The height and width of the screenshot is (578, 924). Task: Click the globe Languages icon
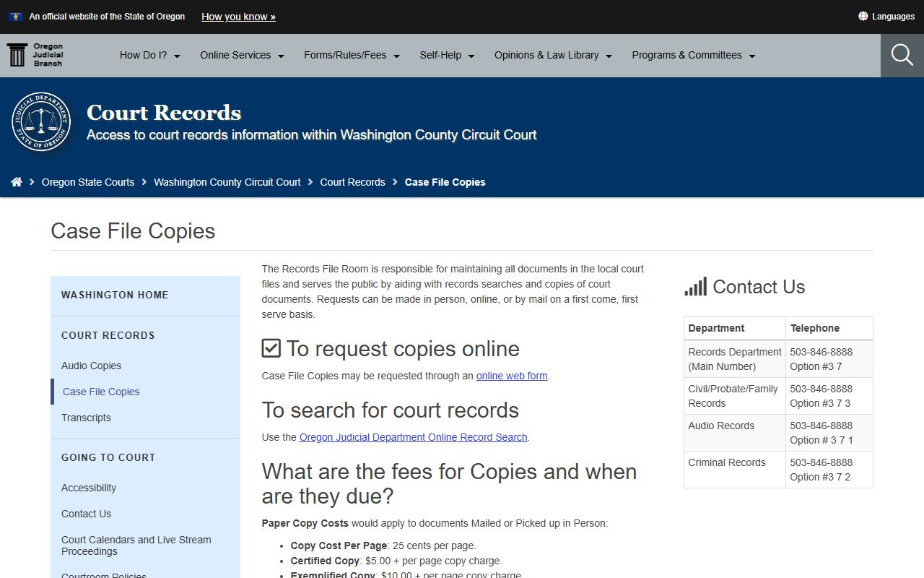pos(863,16)
